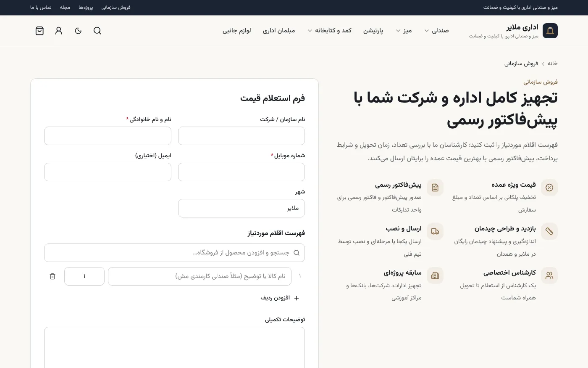Click بازدید و طراحی چیدمان ruler icon
Viewport: 588px width, 368px height.
click(x=549, y=231)
